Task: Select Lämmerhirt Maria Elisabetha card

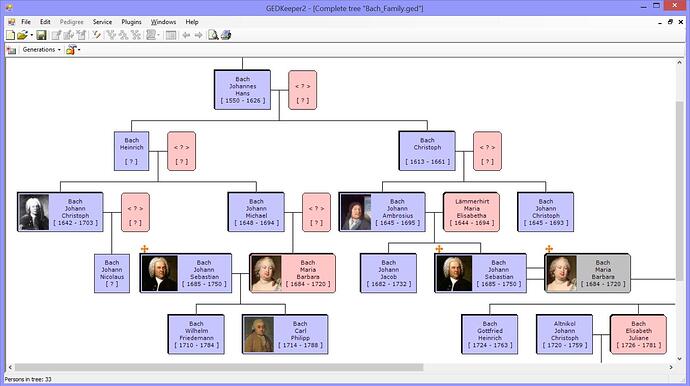Action: [x=471, y=212]
